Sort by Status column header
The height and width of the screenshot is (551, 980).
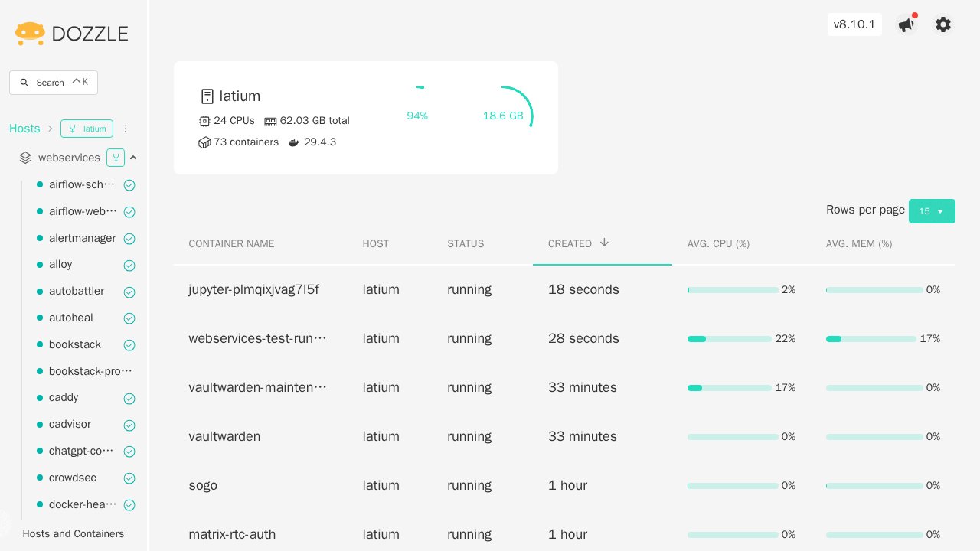[x=465, y=243]
